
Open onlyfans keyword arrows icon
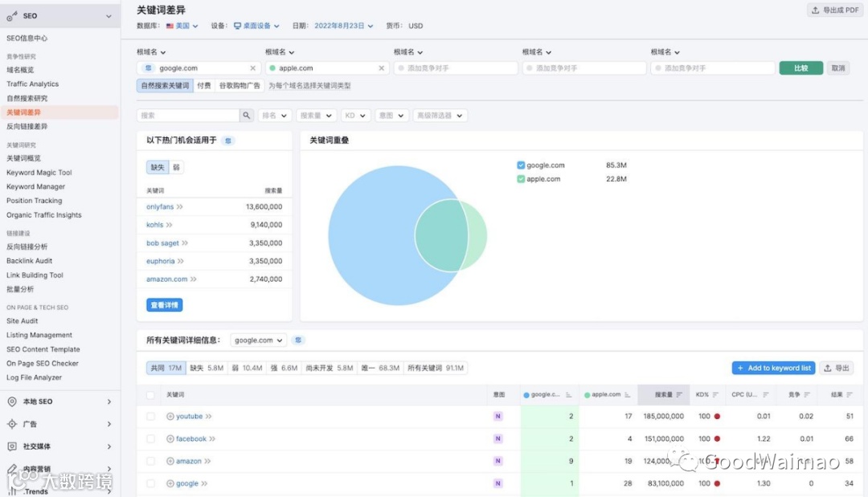click(x=179, y=207)
